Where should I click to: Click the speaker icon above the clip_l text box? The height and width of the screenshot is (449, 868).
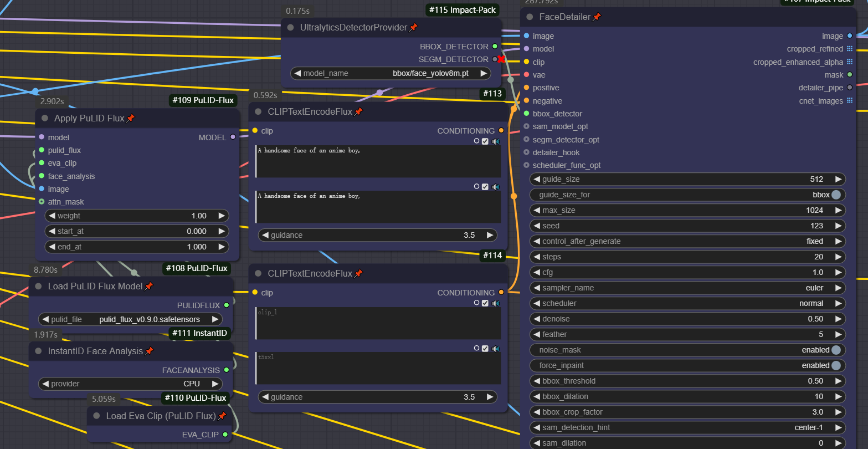coord(495,303)
